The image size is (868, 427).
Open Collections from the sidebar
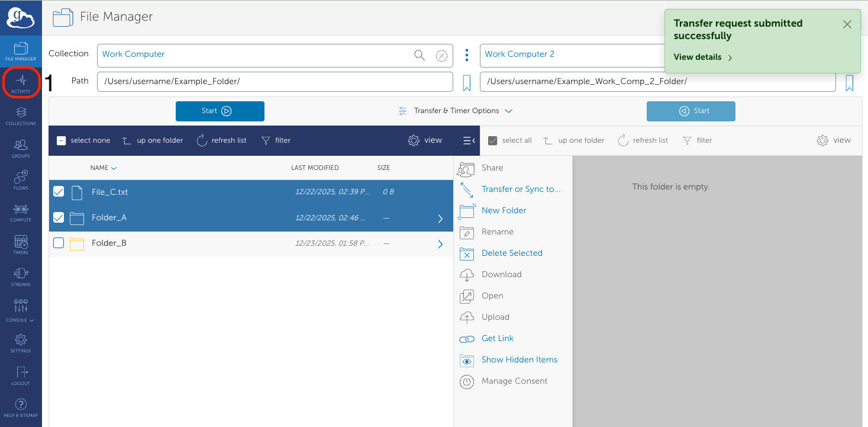click(21, 115)
